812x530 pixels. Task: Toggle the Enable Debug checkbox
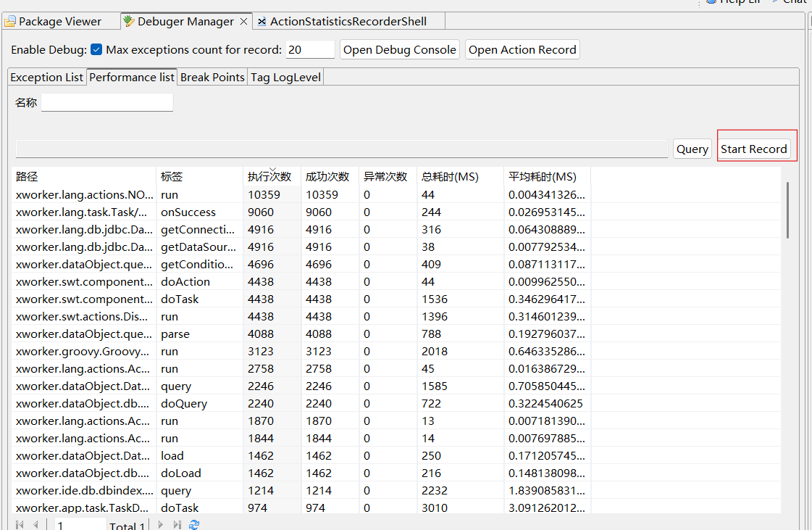click(96, 50)
